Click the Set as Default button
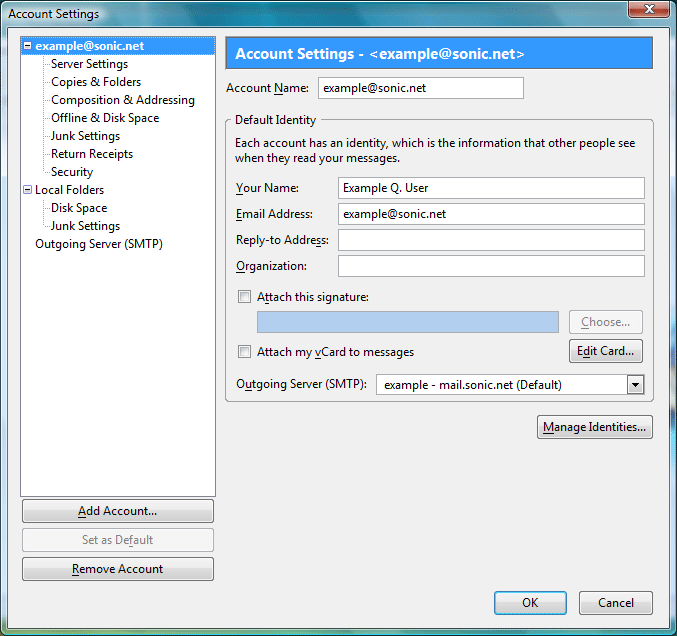This screenshot has width=677, height=636. [x=117, y=540]
